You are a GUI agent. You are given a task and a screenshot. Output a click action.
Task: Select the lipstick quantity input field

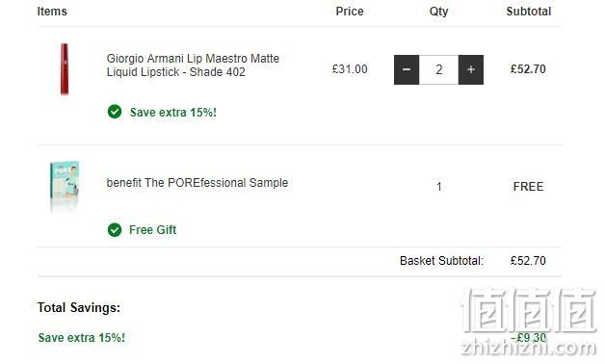pos(438,69)
